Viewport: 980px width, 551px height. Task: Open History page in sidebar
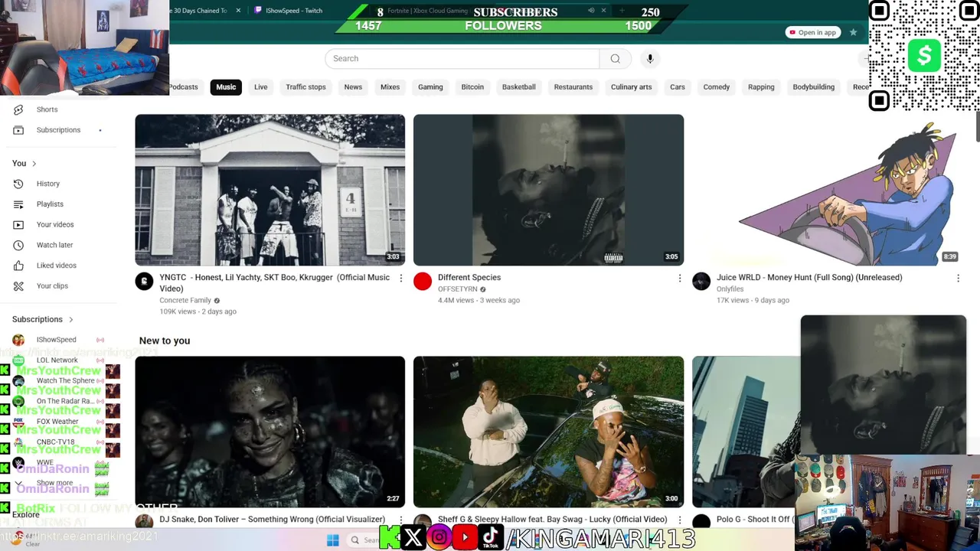47,184
